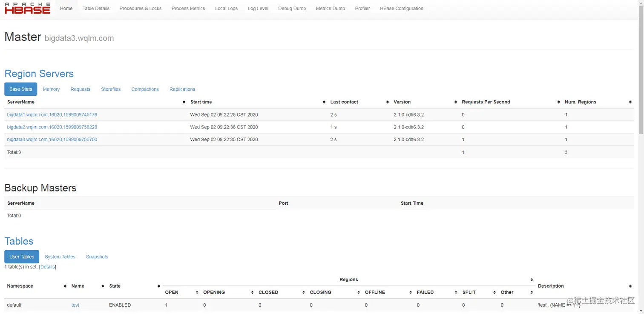Open the Home menu item
The height and width of the screenshot is (314, 644).
click(x=66, y=9)
